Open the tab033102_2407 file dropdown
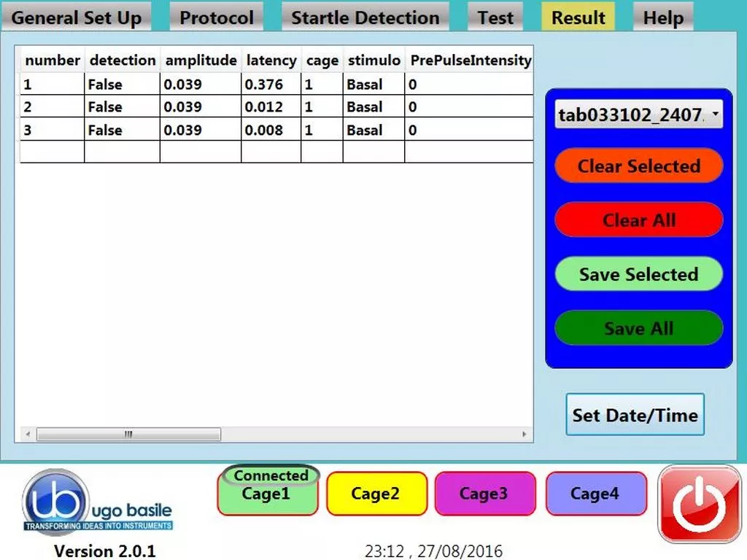 [x=638, y=114]
